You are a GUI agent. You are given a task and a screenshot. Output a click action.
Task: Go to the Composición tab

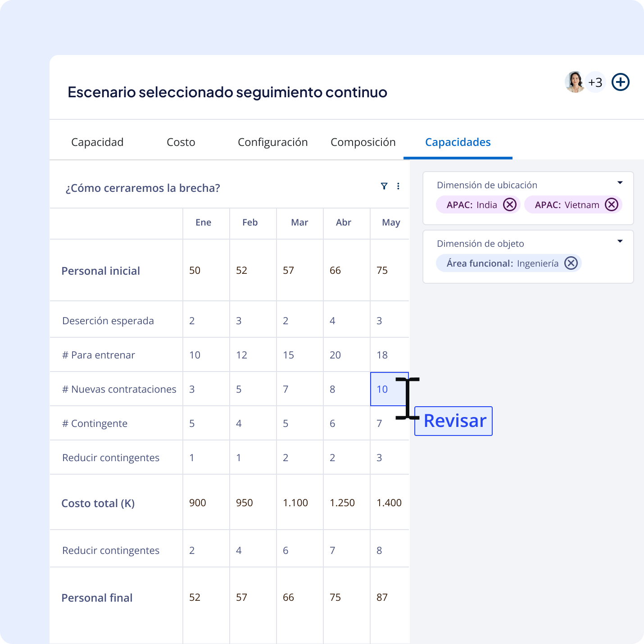click(363, 142)
